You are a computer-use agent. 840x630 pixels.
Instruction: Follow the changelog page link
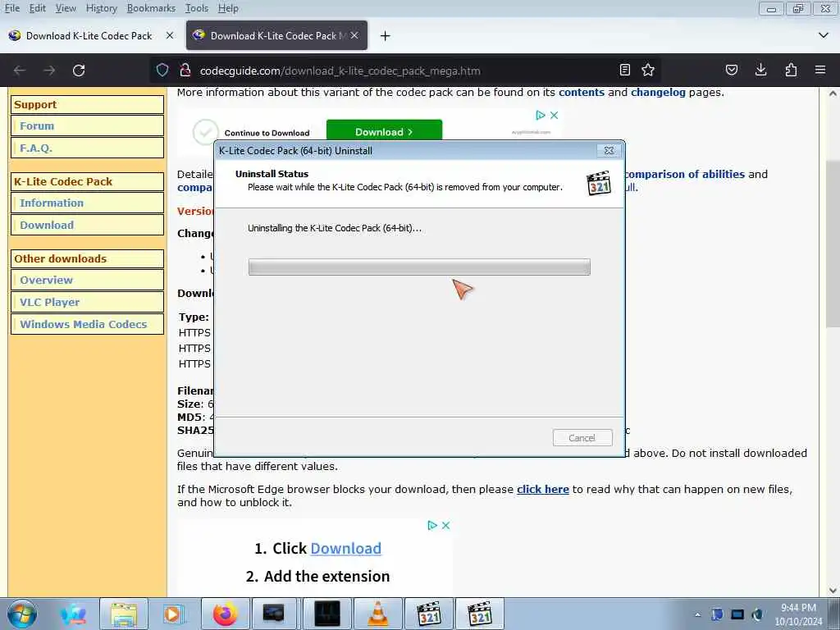658,92
